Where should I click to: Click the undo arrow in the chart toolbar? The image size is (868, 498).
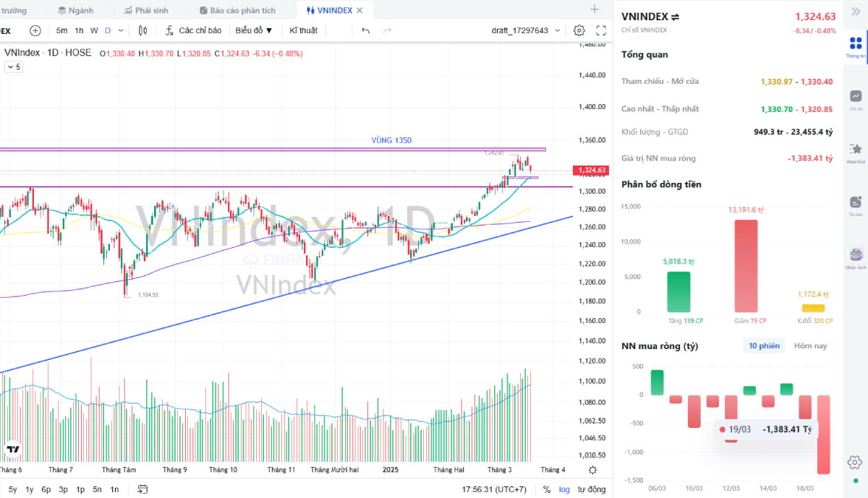[x=365, y=30]
